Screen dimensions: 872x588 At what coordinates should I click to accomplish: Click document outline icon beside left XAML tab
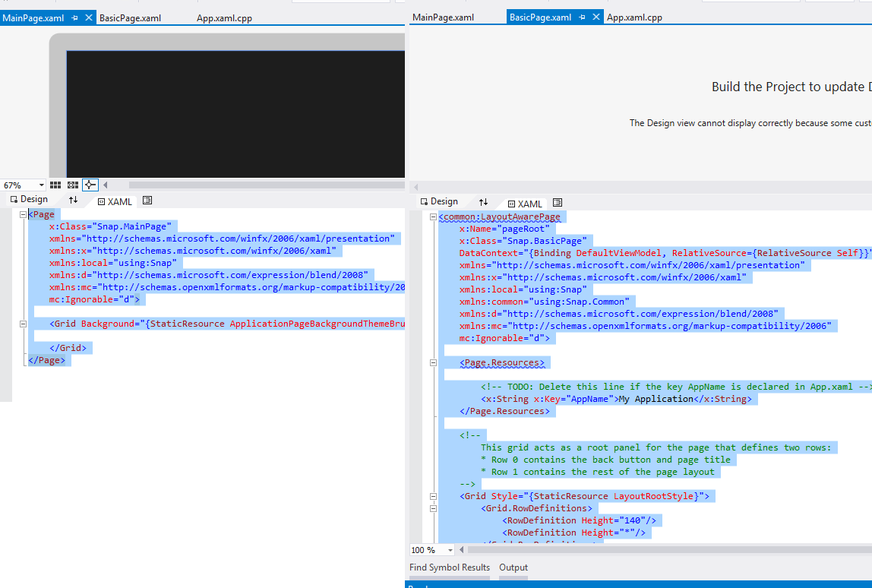[x=147, y=201]
